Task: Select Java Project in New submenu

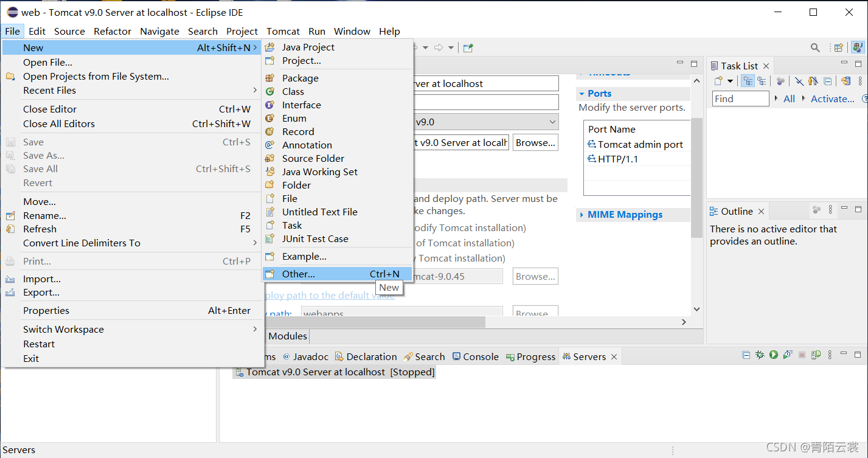Action: (338, 47)
